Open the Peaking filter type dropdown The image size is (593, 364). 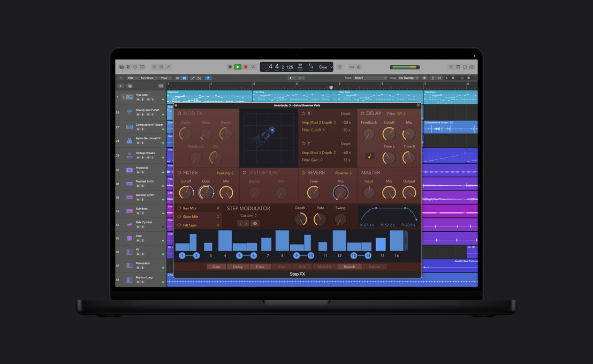click(x=225, y=173)
